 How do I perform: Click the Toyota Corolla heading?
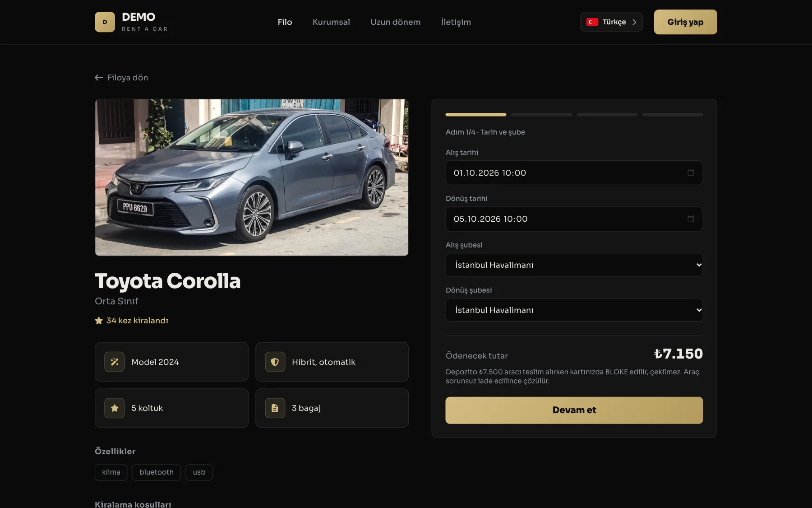168,281
